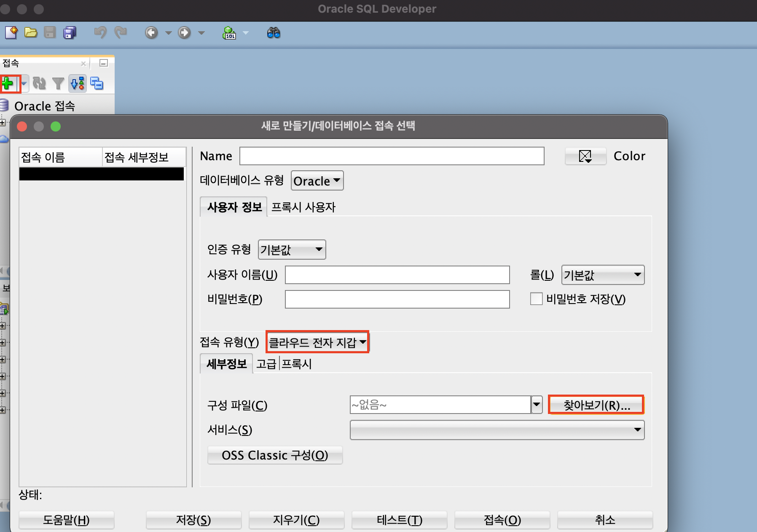Click the OSS Classic 구성 button
757x532 pixels.
(x=275, y=455)
